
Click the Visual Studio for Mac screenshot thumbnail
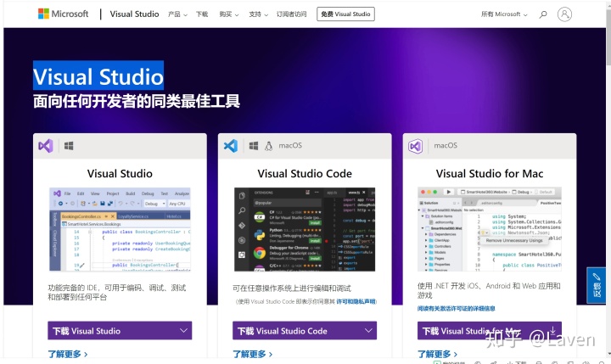[x=490, y=229]
